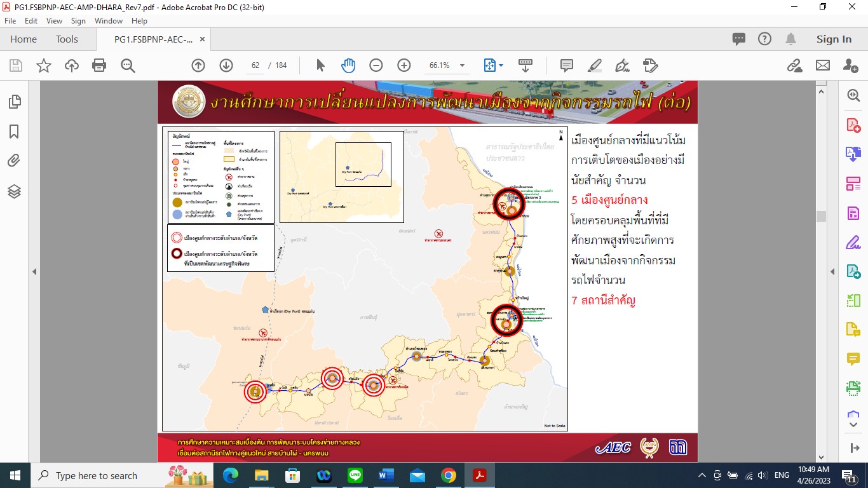Image resolution: width=868 pixels, height=488 pixels.
Task: Click the Zoom In plus icon
Action: point(403,65)
